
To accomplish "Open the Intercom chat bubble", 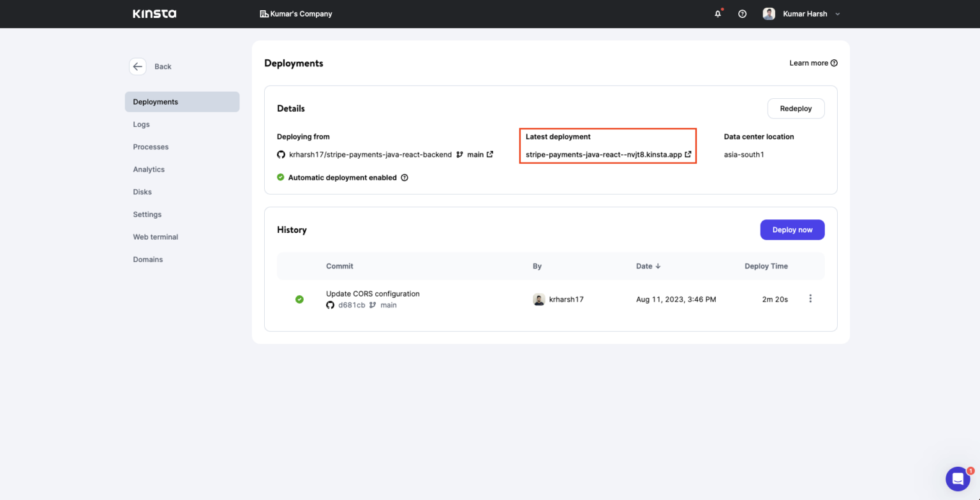I will [958, 479].
